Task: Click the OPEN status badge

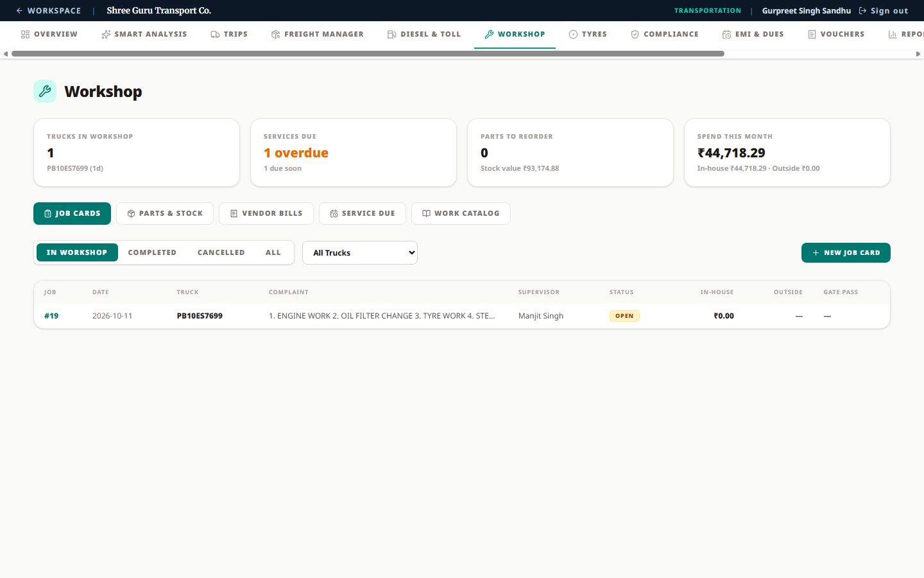Action: (x=624, y=316)
